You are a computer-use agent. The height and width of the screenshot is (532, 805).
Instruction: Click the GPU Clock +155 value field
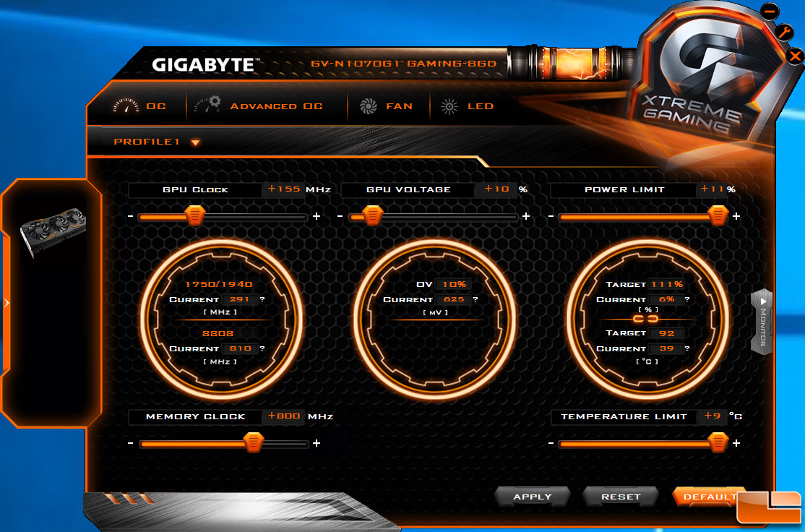click(283, 189)
